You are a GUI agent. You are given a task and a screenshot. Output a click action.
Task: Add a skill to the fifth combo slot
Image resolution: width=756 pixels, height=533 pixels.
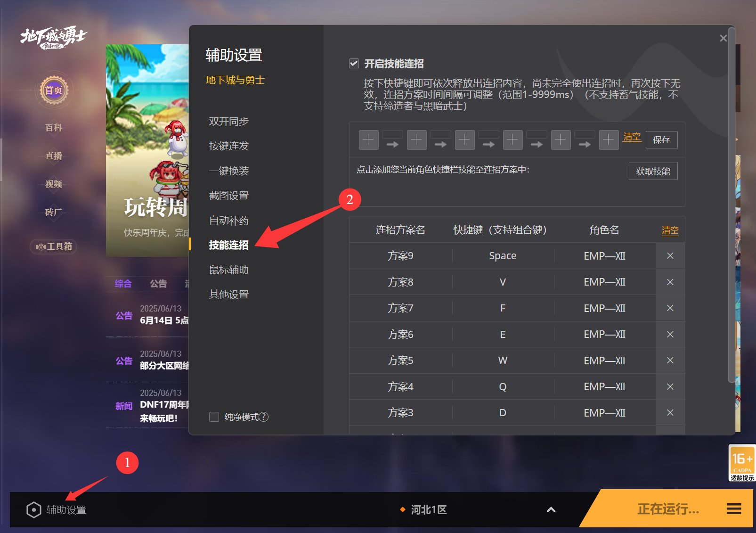[x=561, y=140]
